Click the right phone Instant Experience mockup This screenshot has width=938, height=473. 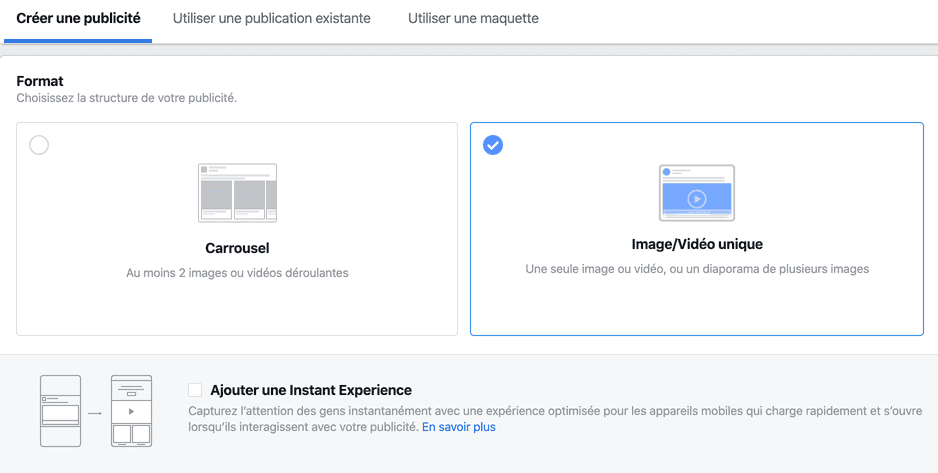pyautogui.click(x=131, y=411)
